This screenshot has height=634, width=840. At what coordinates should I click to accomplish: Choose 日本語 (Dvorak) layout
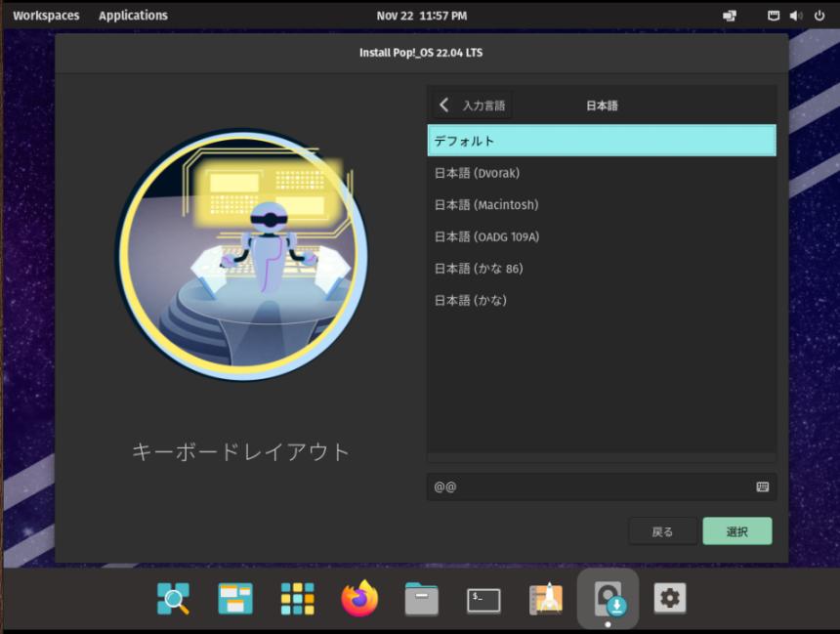tap(601, 173)
